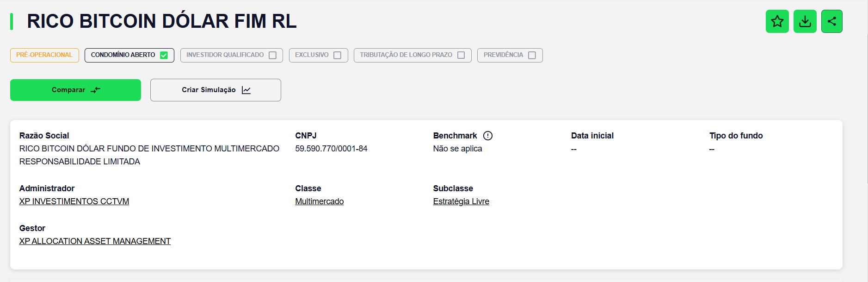Click the Benchmark info icon
Image resolution: width=868 pixels, height=282 pixels.
(488, 136)
